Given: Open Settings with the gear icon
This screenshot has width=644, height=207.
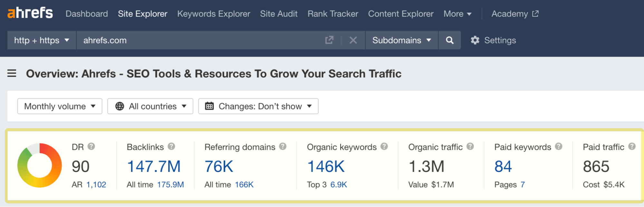Looking at the screenshot, I should click(x=493, y=40).
